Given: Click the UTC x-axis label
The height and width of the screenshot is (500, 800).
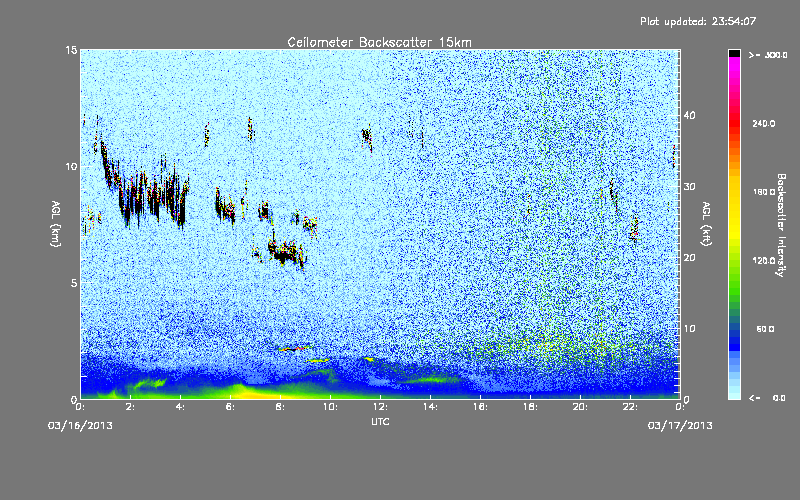Looking at the screenshot, I should click(x=380, y=421).
